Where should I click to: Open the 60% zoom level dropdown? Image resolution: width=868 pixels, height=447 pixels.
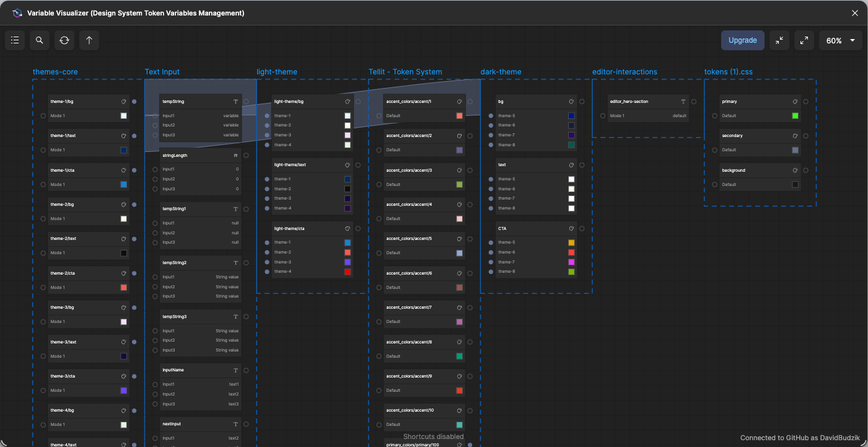tap(841, 40)
